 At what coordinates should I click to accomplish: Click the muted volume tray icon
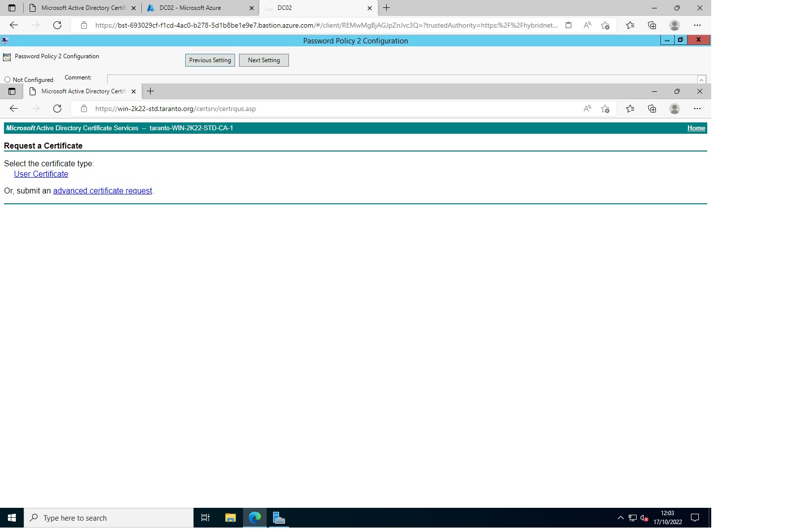click(x=644, y=518)
